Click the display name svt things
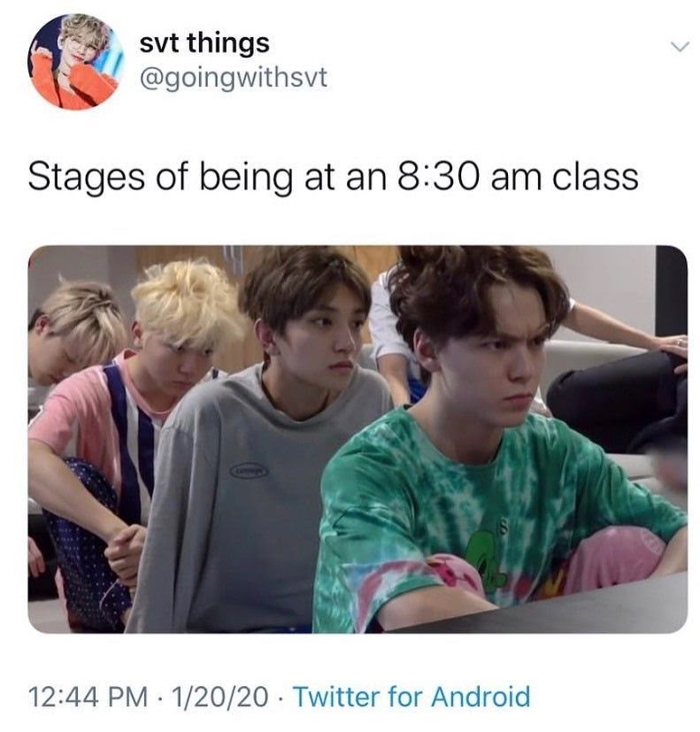The height and width of the screenshot is (732, 700). pyautogui.click(x=204, y=44)
